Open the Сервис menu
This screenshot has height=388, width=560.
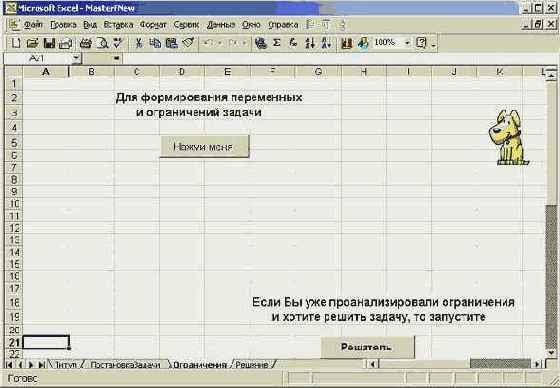[x=186, y=25]
